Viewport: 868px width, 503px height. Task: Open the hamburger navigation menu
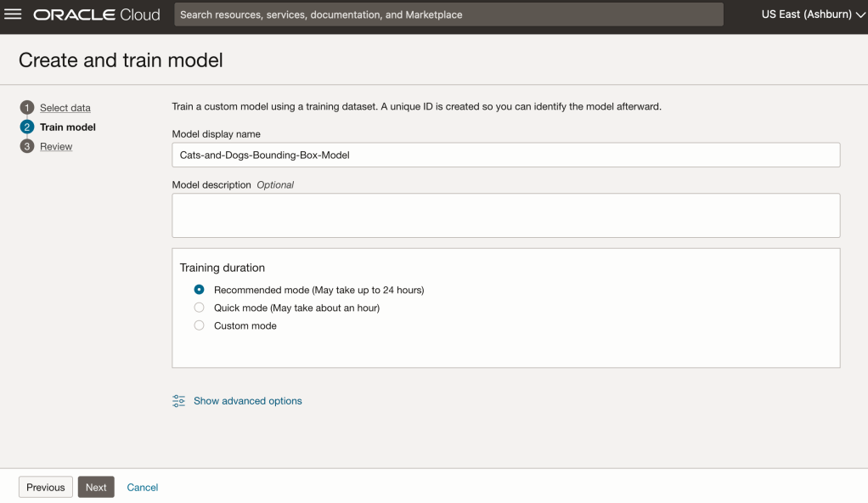coord(13,14)
